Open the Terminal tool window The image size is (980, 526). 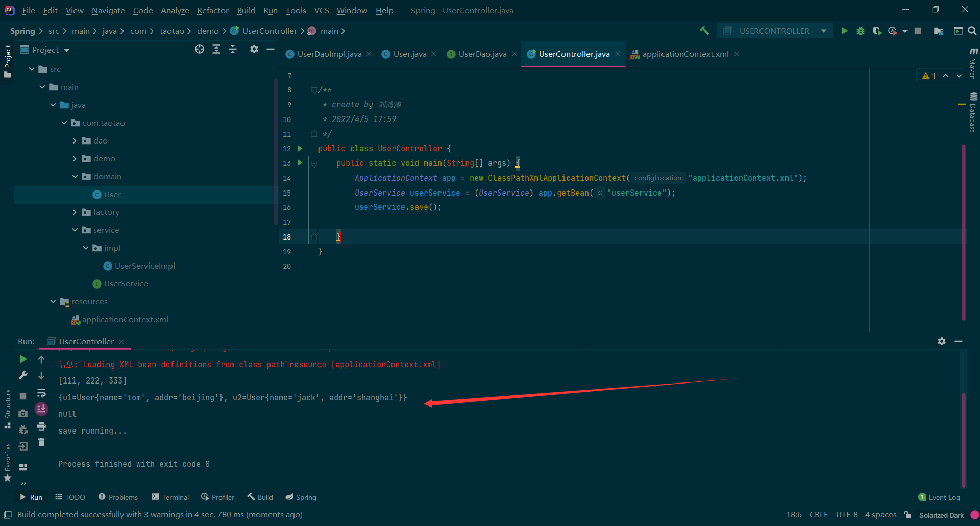pos(170,497)
